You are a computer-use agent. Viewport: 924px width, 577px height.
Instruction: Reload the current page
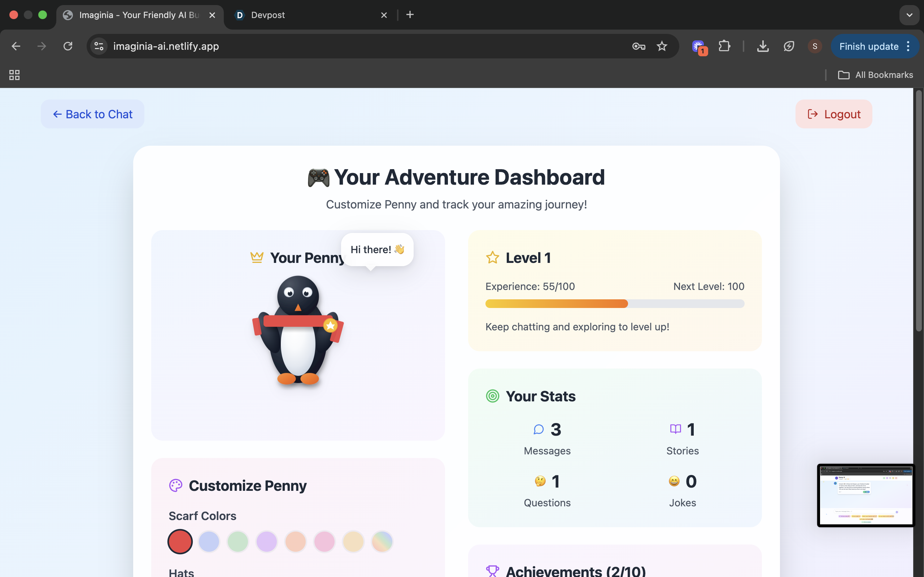click(x=68, y=46)
